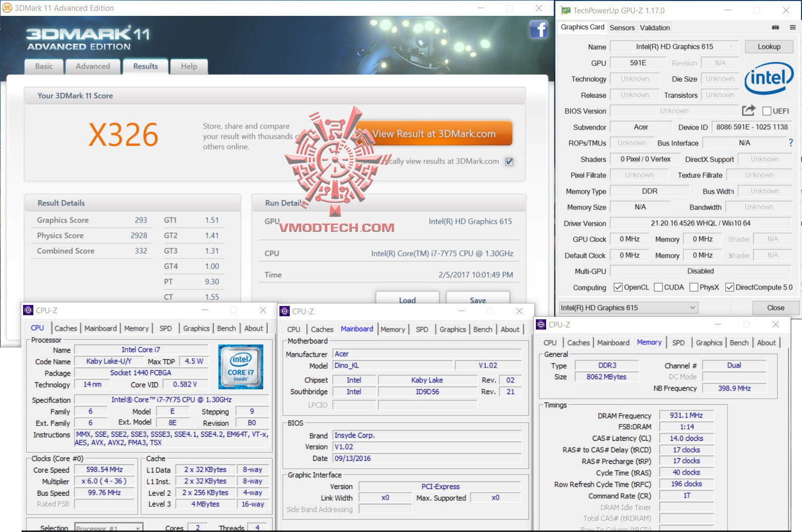The image size is (802, 532).
Task: Click the Subvendor field Acer in GPU-Z
Action: pyautogui.click(x=641, y=127)
